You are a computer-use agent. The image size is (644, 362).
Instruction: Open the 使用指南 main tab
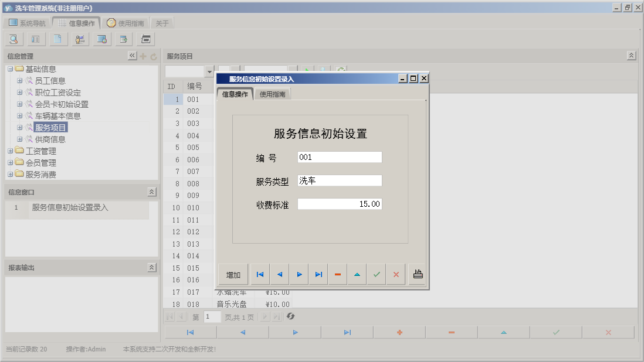coord(126,23)
